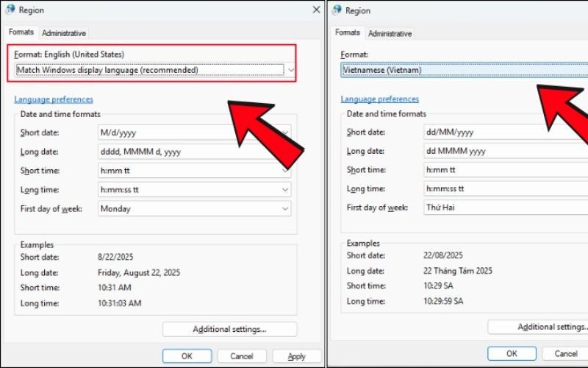Open the First day of week dropdown showing Monday
The width and height of the screenshot is (588, 368).
coord(286,208)
